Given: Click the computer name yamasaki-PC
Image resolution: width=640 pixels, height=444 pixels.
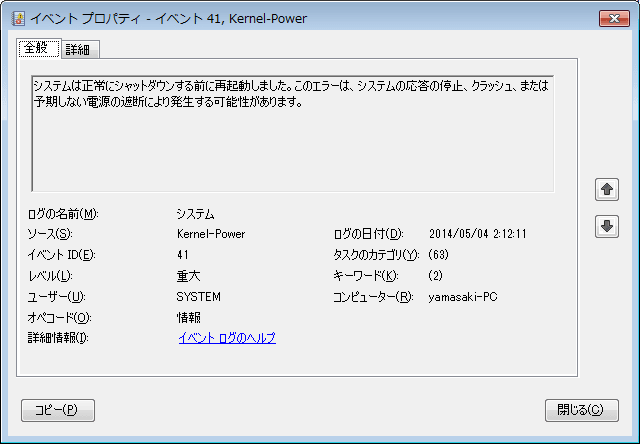Looking at the screenshot, I should [463, 297].
